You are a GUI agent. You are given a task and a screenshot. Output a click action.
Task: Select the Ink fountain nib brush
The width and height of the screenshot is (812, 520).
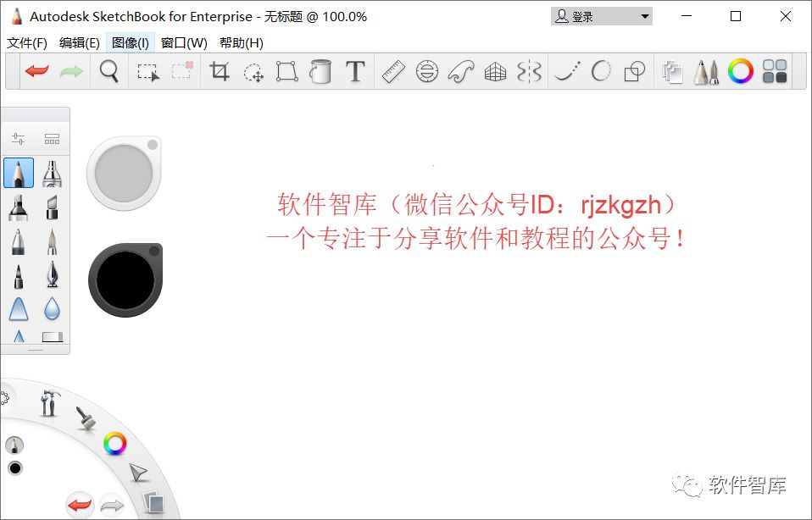[52, 274]
